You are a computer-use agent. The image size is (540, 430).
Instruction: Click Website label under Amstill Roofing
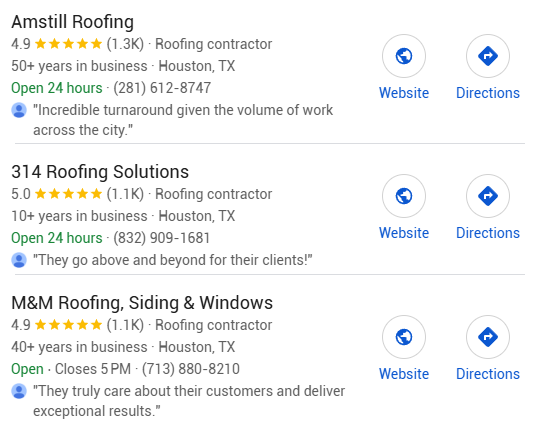point(404,93)
